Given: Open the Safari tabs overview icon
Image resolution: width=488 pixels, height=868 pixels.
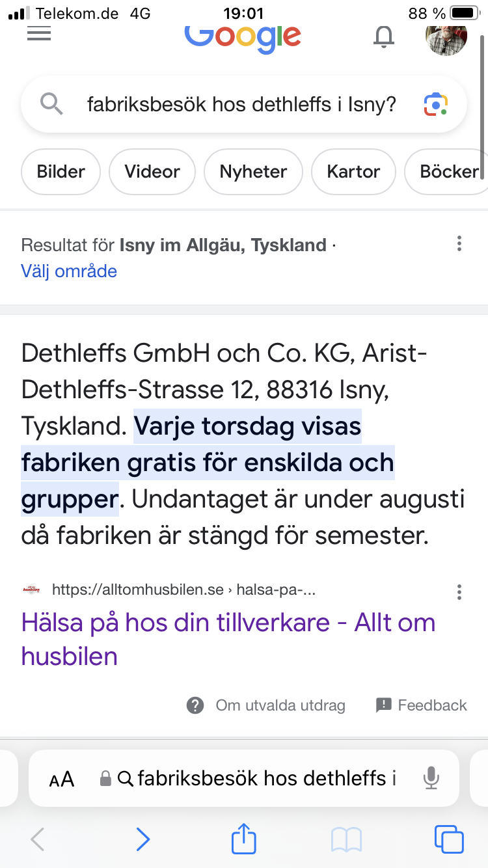Looking at the screenshot, I should click(449, 839).
